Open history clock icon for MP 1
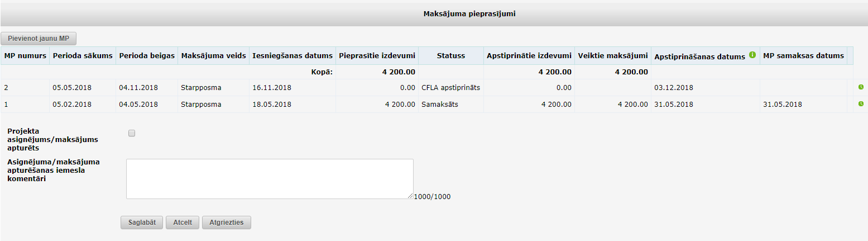This screenshot has height=241, width=868. coord(861,104)
